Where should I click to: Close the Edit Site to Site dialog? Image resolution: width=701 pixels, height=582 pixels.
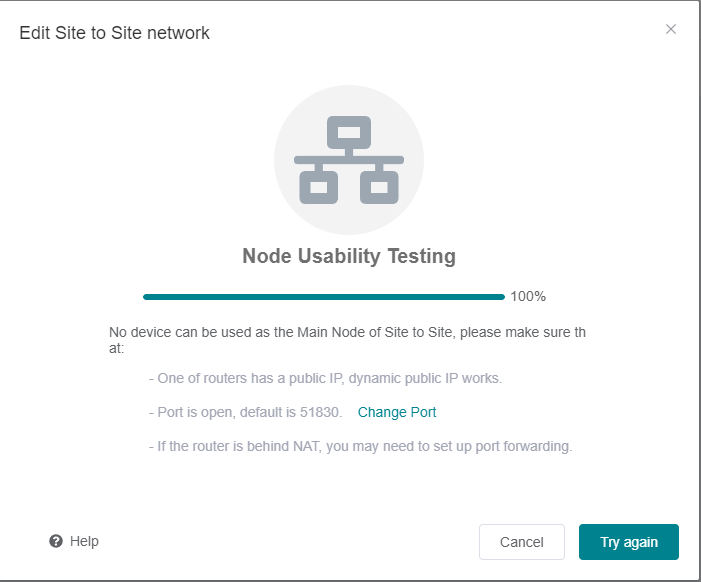point(671,29)
